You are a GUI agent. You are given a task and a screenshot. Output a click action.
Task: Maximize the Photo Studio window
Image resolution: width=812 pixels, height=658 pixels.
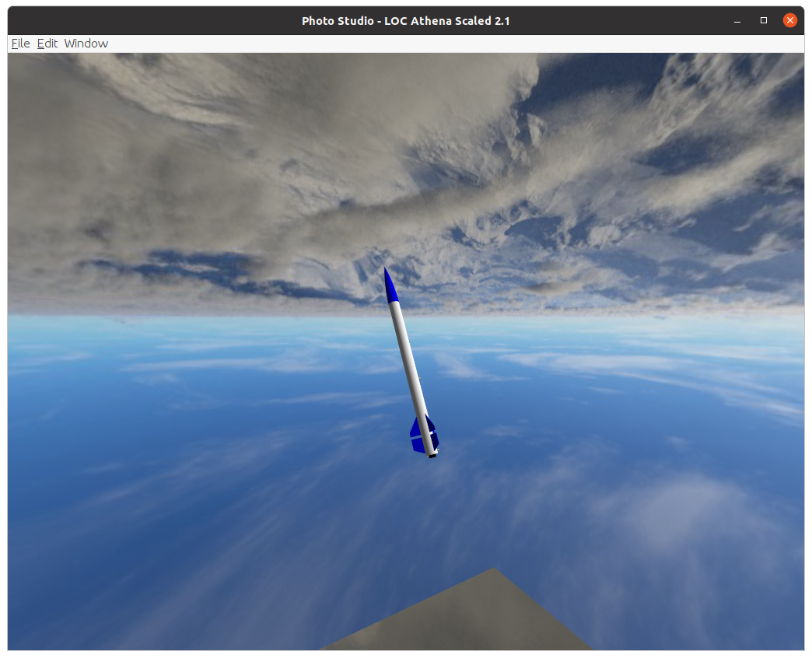click(x=763, y=20)
